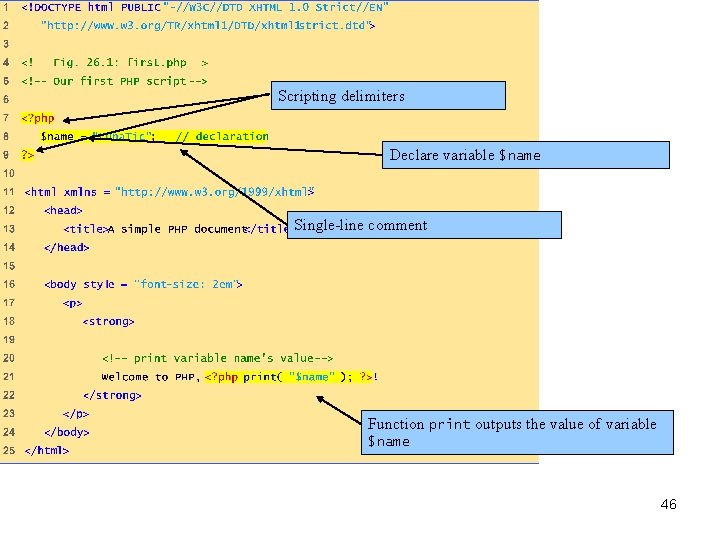
Task: Select the closing '</html>' tag
Action: pyautogui.click(x=47, y=450)
